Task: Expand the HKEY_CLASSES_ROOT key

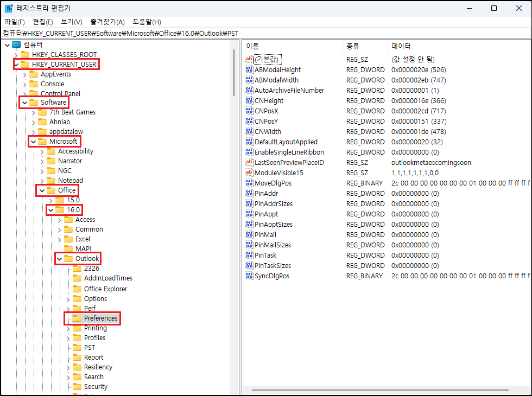Action: [x=16, y=55]
